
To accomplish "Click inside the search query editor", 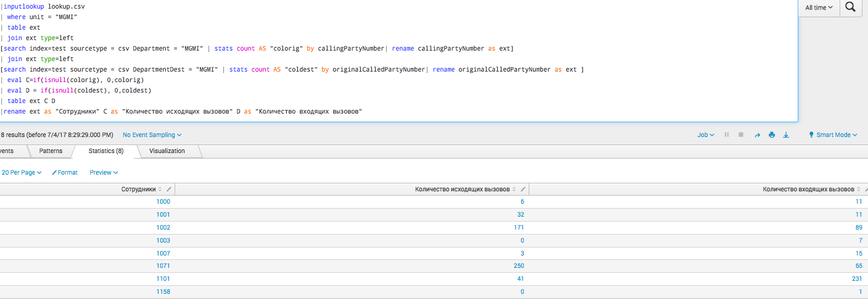I will pyautogui.click(x=399, y=59).
